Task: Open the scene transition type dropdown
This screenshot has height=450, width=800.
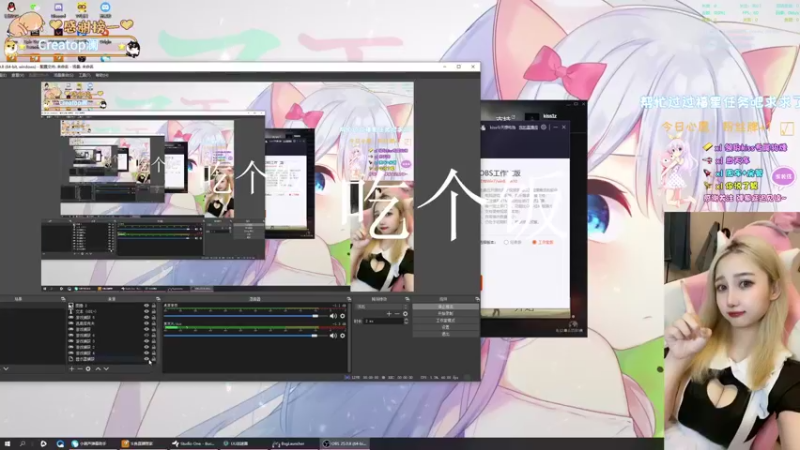Action: 382,307
